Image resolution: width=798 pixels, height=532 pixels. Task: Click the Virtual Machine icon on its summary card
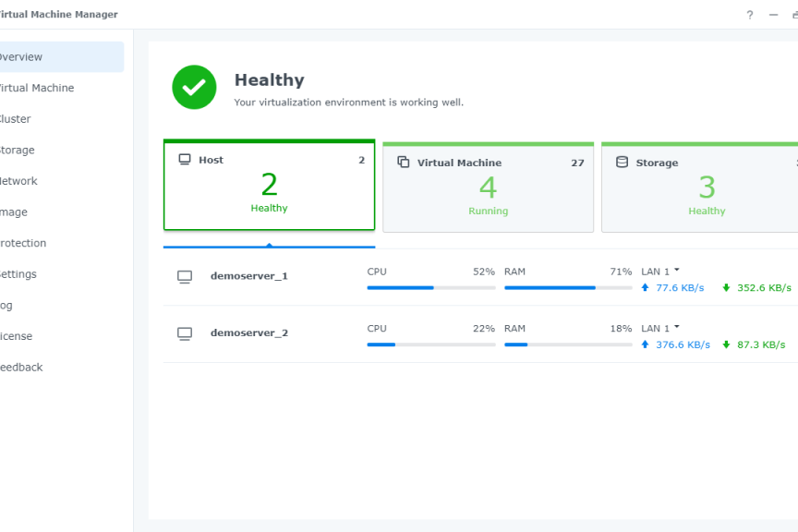[x=403, y=162]
